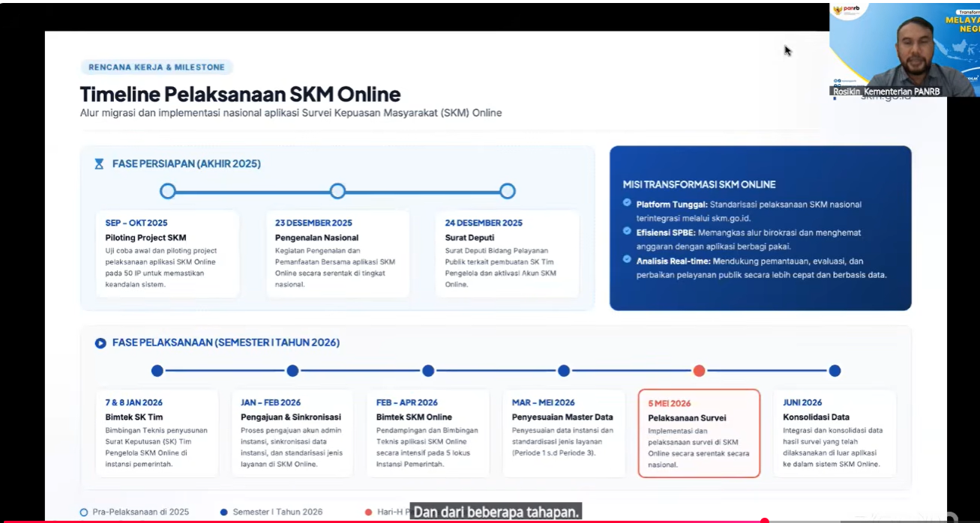Select the timeline dot above Juni 2026
The image size is (980, 523).
click(835, 371)
